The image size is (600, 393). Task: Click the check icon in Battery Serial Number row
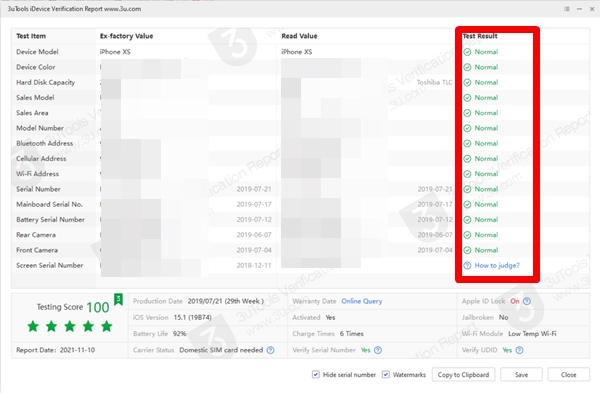click(x=467, y=220)
